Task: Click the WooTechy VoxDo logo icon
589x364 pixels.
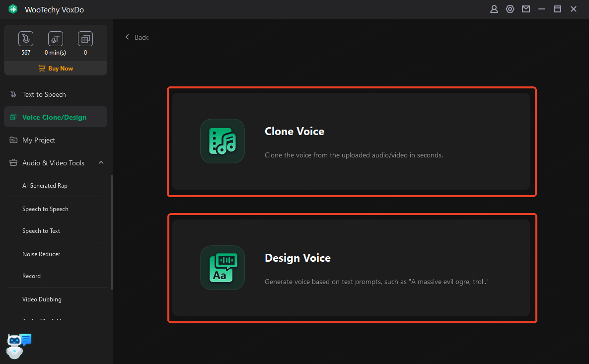Action: (x=13, y=9)
